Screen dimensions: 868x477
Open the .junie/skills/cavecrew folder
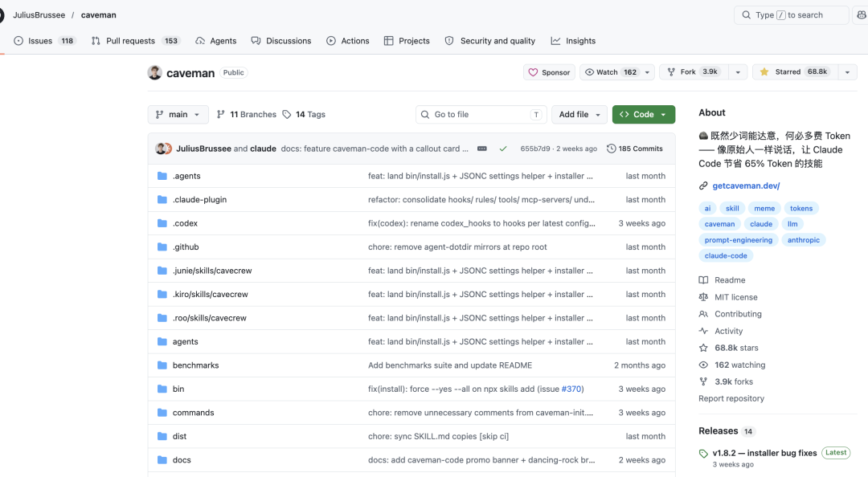[x=212, y=271]
